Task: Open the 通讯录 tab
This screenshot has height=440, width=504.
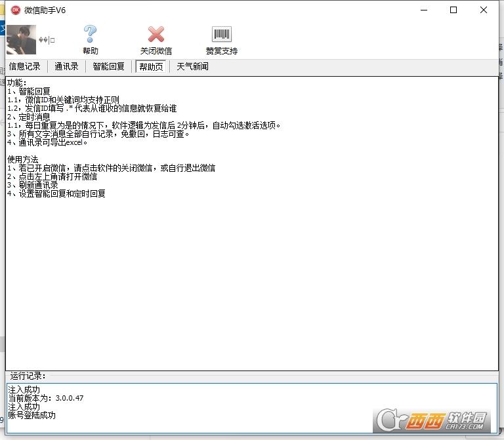Action: click(x=66, y=66)
